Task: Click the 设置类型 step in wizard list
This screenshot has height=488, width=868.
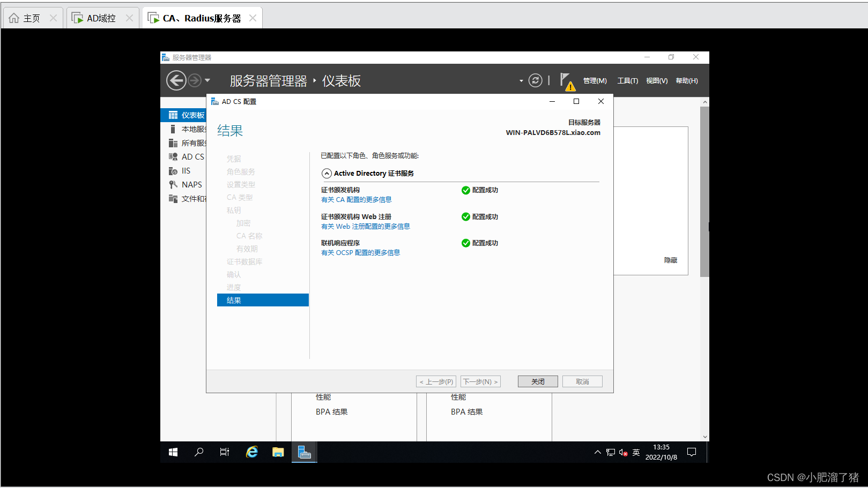Action: tap(241, 185)
